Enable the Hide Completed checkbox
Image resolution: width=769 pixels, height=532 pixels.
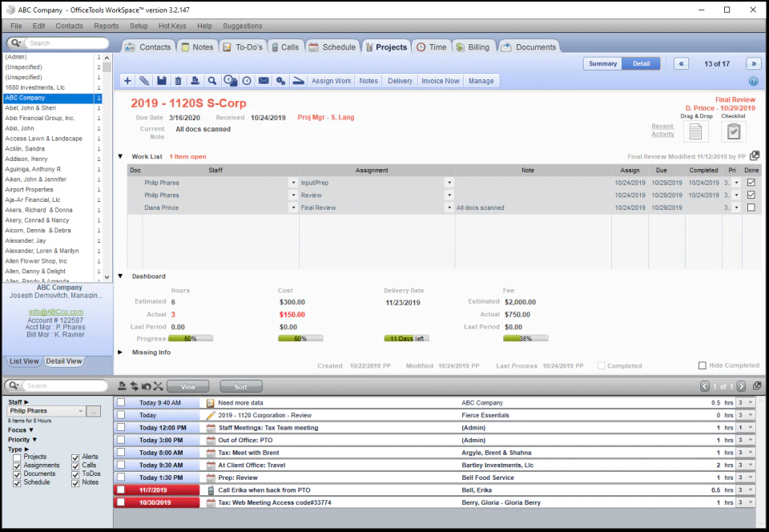701,365
